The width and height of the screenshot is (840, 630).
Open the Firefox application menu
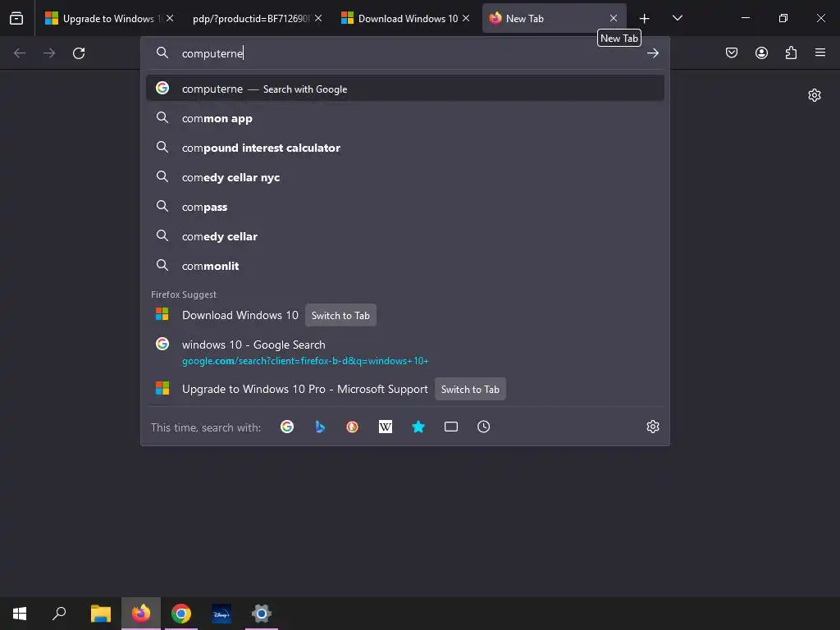[820, 52]
